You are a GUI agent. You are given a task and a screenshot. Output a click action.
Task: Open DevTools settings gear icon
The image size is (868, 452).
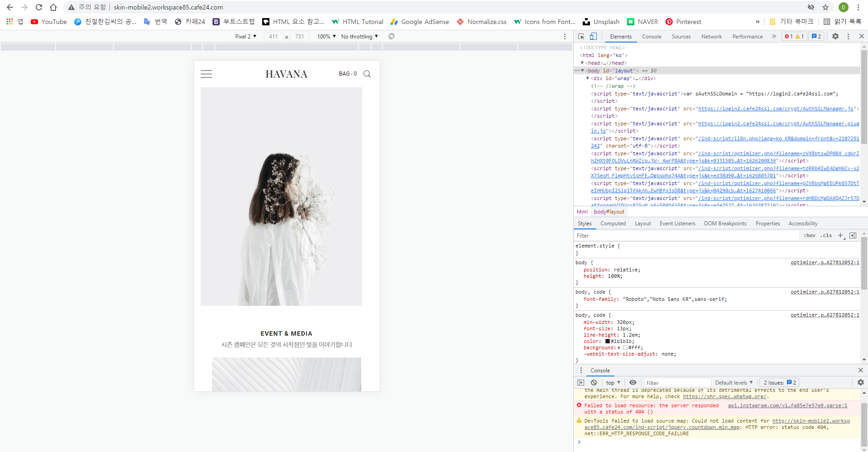click(x=835, y=36)
